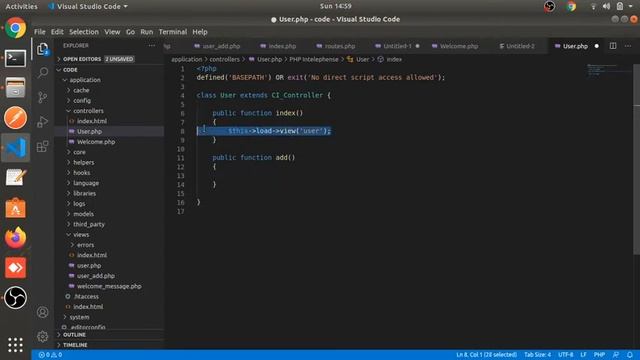The width and height of the screenshot is (640, 360).
Task: Collapse the controllers folder
Action: (x=89, y=111)
